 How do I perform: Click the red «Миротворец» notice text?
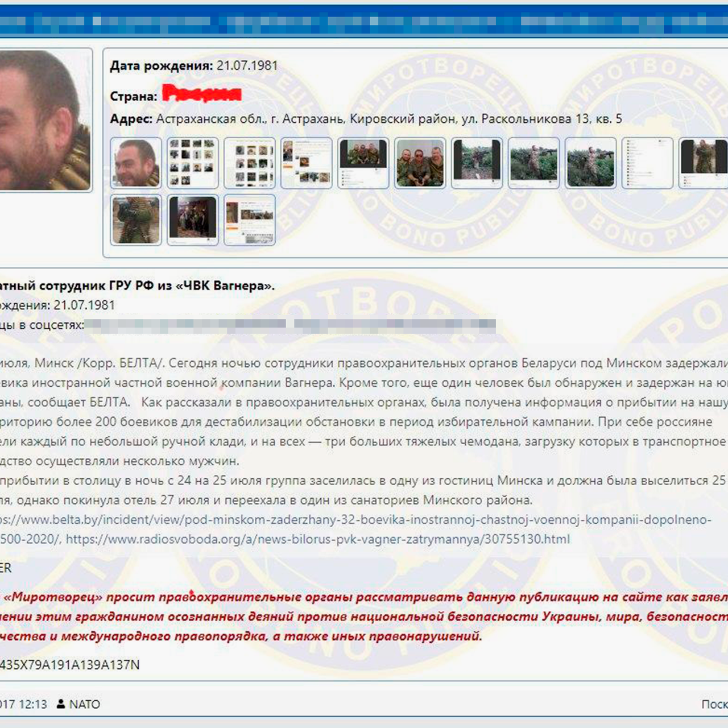pos(364,617)
